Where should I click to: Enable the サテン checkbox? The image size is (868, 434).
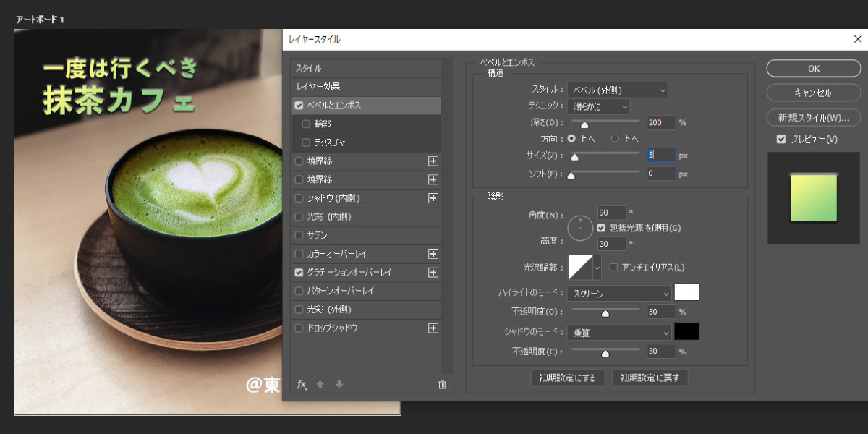tap(299, 235)
